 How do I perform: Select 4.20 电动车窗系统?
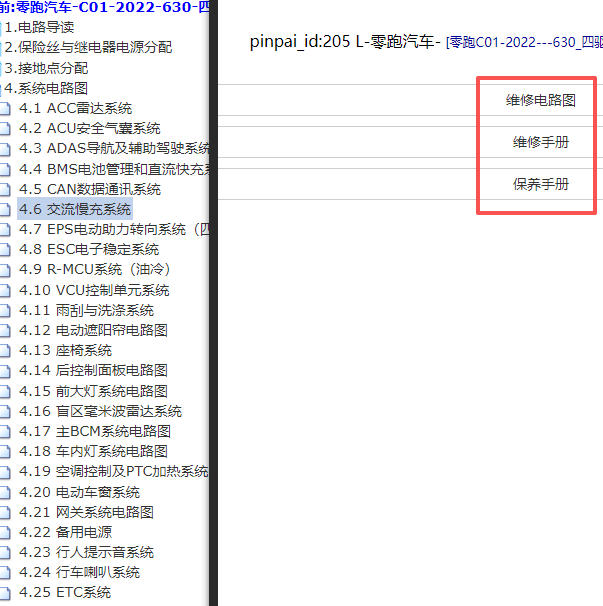click(79, 492)
